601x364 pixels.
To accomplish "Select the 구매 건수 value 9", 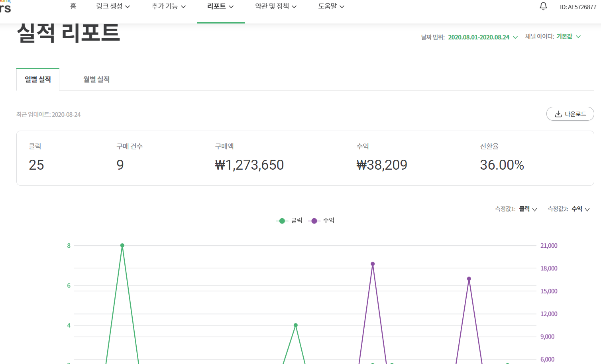I will click(x=120, y=165).
